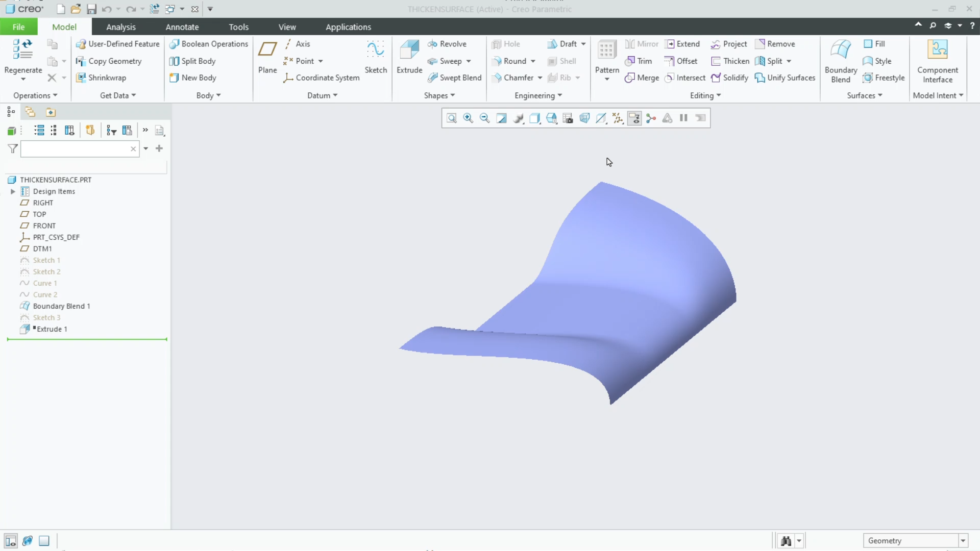980x551 pixels.
Task: Toggle datum point display filter
Action: 618,118
